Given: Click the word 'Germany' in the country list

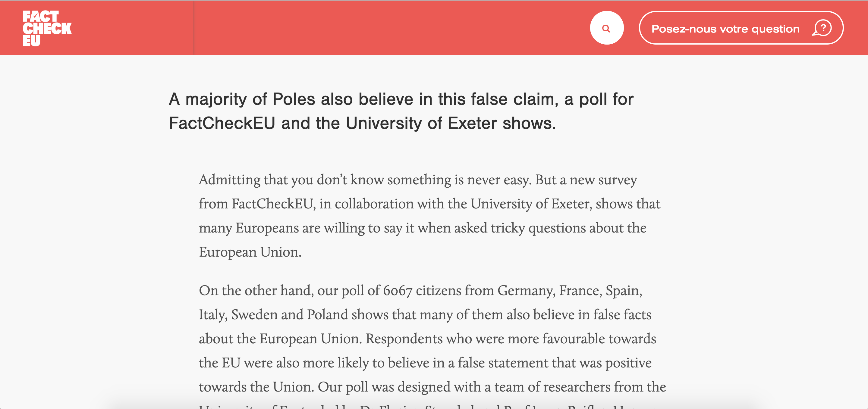Looking at the screenshot, I should coord(526,291).
